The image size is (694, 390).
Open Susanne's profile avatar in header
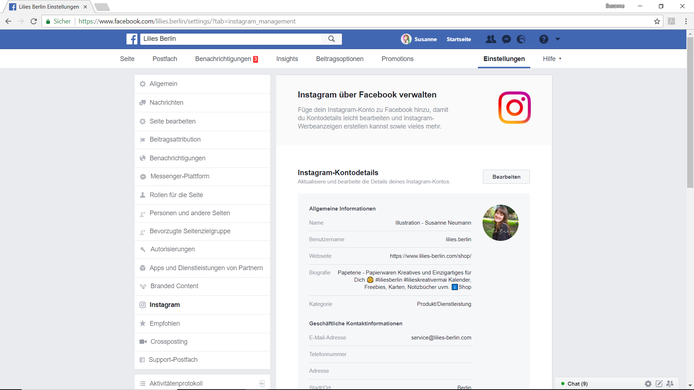tap(406, 39)
